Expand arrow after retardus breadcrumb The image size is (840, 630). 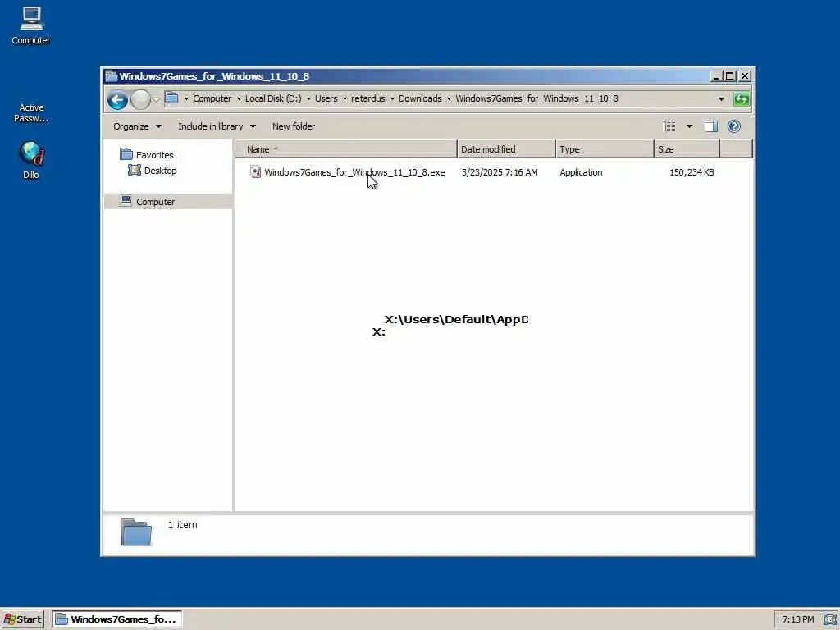[x=392, y=98]
